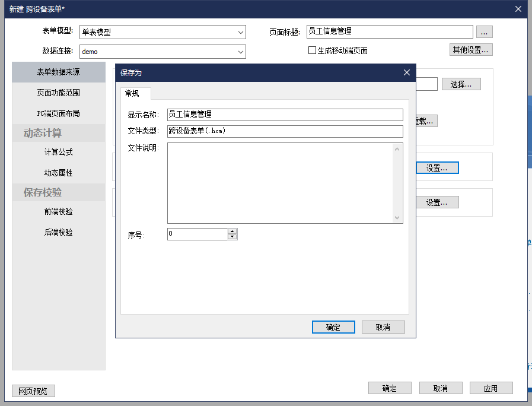The height and width of the screenshot is (406, 532).
Task: Increase 序号 value with up arrow
Action: (x=232, y=231)
